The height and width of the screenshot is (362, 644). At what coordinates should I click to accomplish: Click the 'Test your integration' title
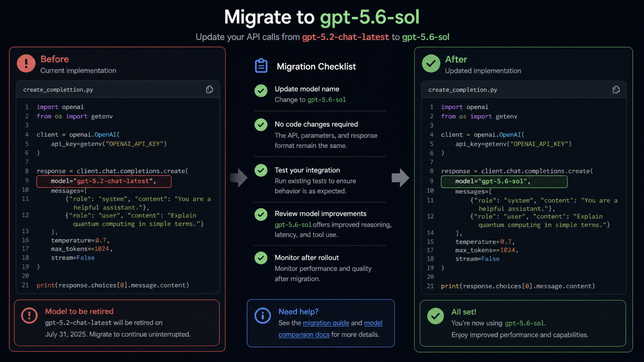307,170
